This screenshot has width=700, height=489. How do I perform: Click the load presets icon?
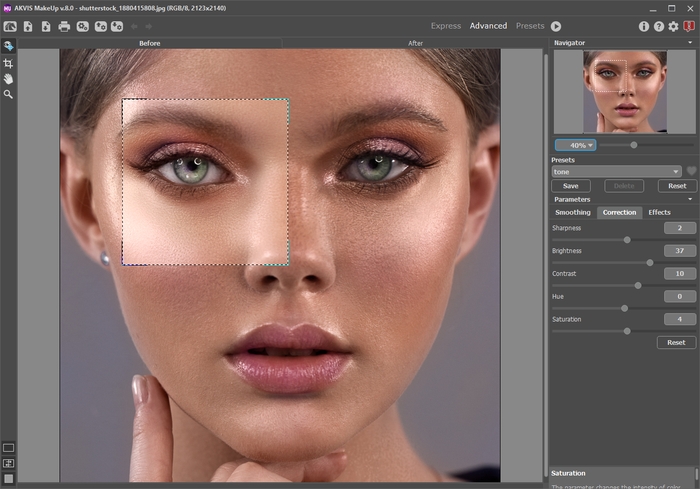coord(100,26)
